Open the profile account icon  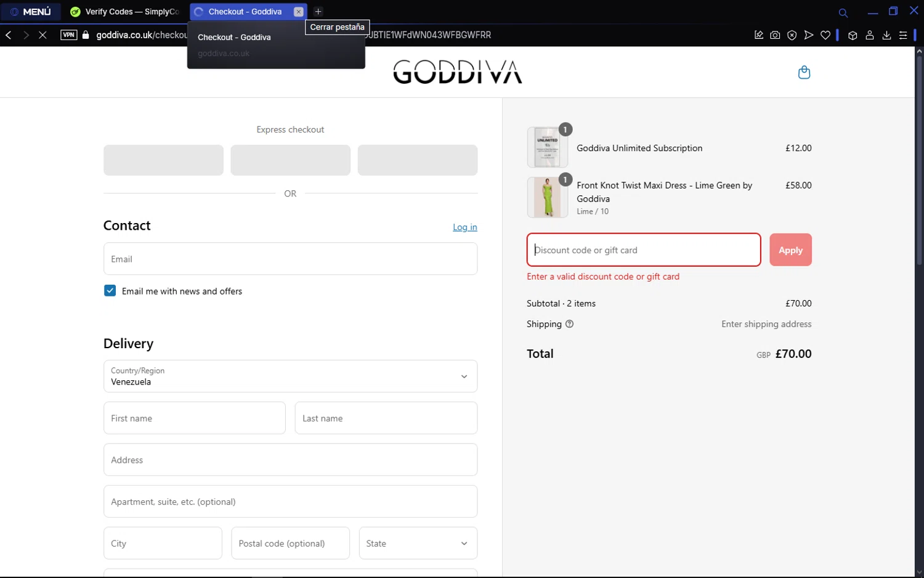pos(870,35)
